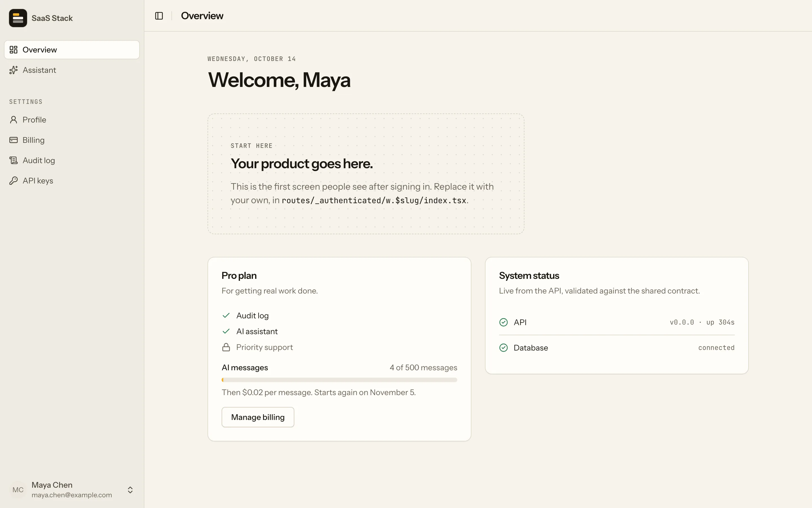Click the Audit log scroll icon

[x=14, y=161]
